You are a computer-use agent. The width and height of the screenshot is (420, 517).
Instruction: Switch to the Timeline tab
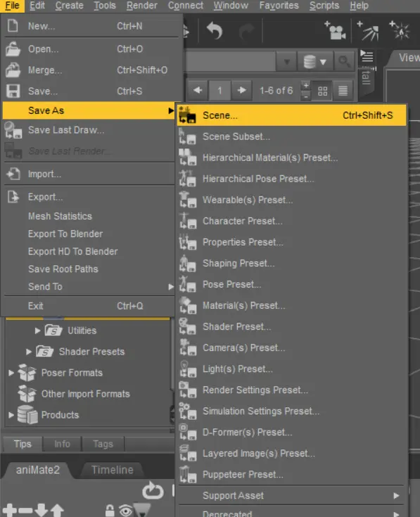113,470
